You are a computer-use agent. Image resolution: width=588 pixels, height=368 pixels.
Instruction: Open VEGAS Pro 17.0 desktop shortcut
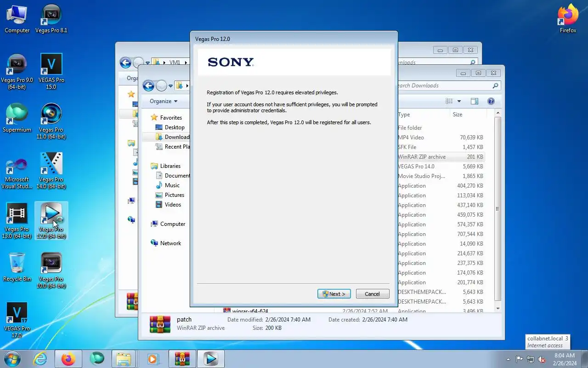17,320
